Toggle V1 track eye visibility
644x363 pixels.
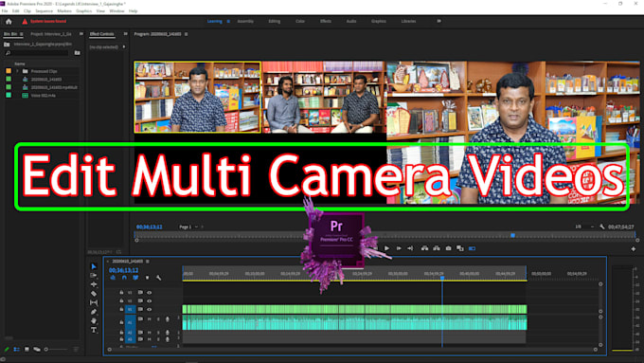click(x=149, y=309)
